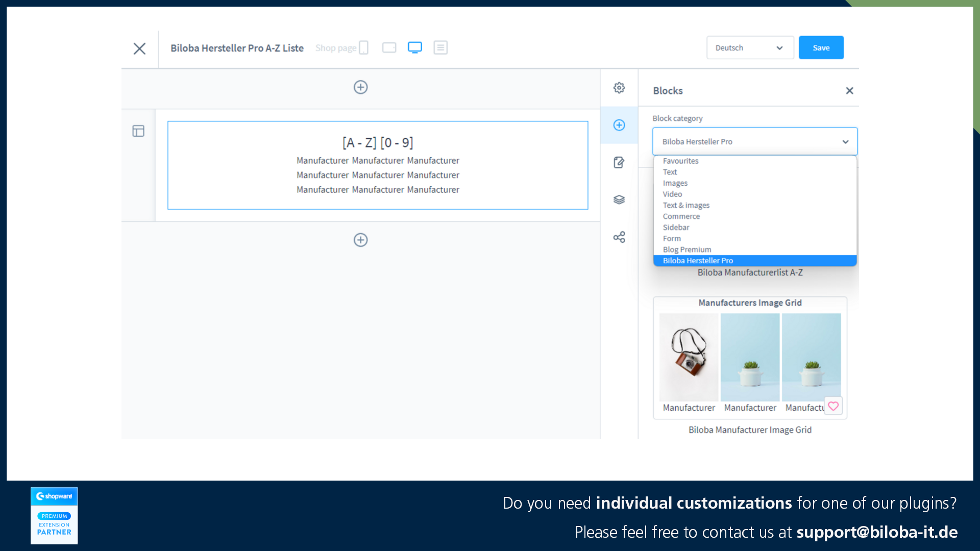
Task: Click the share network icon
Action: (619, 237)
